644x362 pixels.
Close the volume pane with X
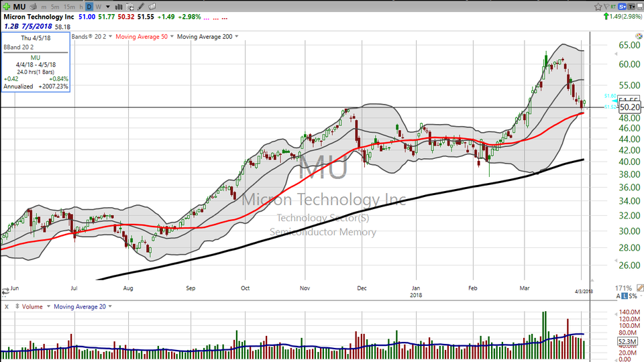[7, 306]
